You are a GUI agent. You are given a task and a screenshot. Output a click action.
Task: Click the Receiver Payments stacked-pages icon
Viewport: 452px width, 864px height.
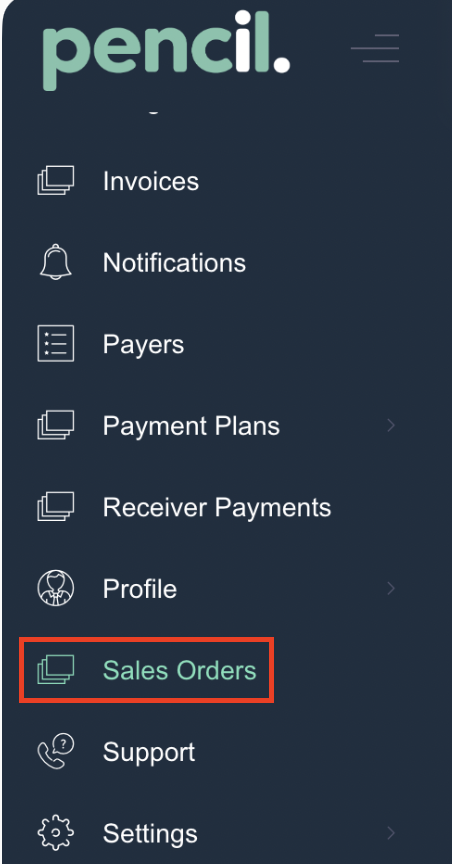56,506
